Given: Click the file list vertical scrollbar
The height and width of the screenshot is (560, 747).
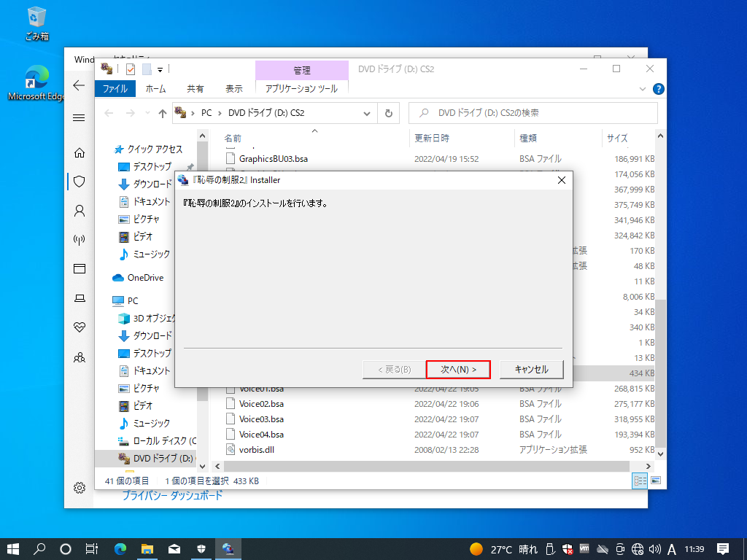Looking at the screenshot, I should coord(660,292).
